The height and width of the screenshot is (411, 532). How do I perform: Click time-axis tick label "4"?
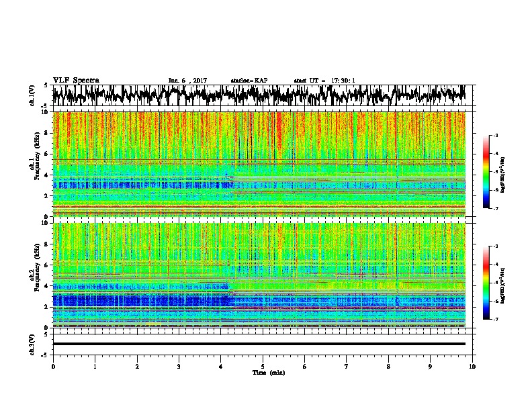point(221,367)
